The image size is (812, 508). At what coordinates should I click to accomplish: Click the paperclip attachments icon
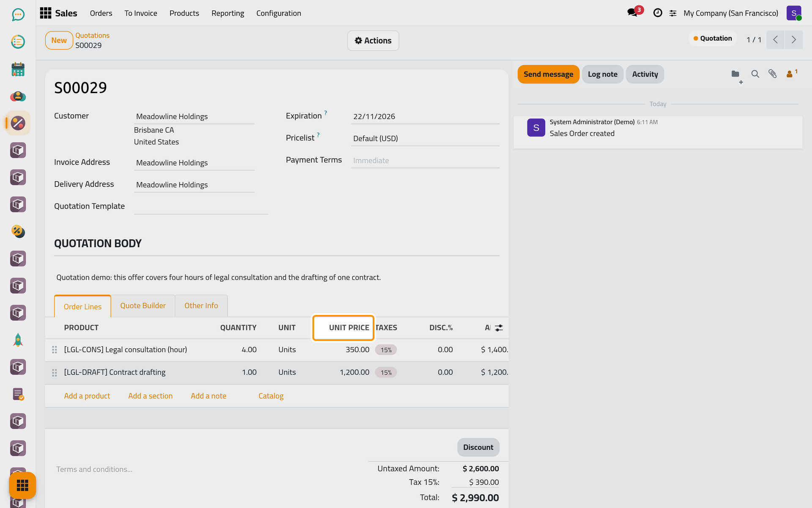pos(772,74)
